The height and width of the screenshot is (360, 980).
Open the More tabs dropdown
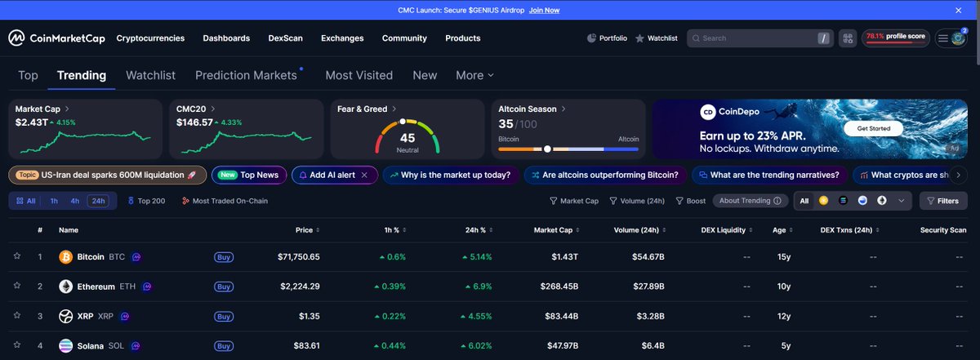coord(474,75)
